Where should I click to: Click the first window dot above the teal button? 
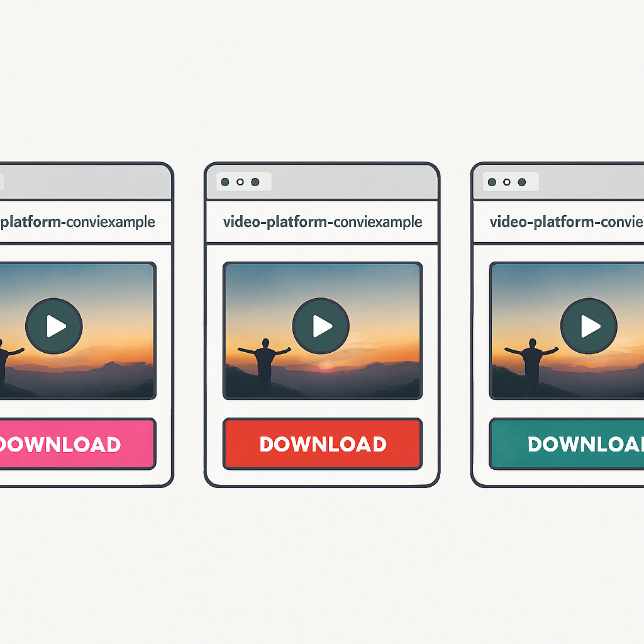[x=492, y=182]
